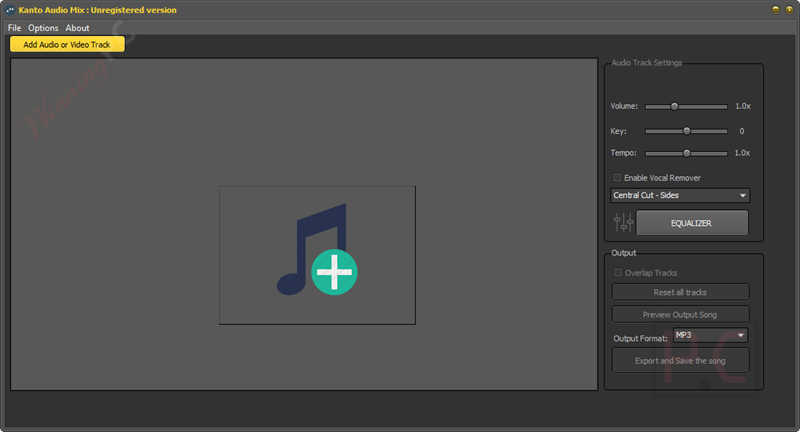This screenshot has width=800, height=432.
Task: Open the Output Format MP3 dropdown
Action: tap(710, 335)
